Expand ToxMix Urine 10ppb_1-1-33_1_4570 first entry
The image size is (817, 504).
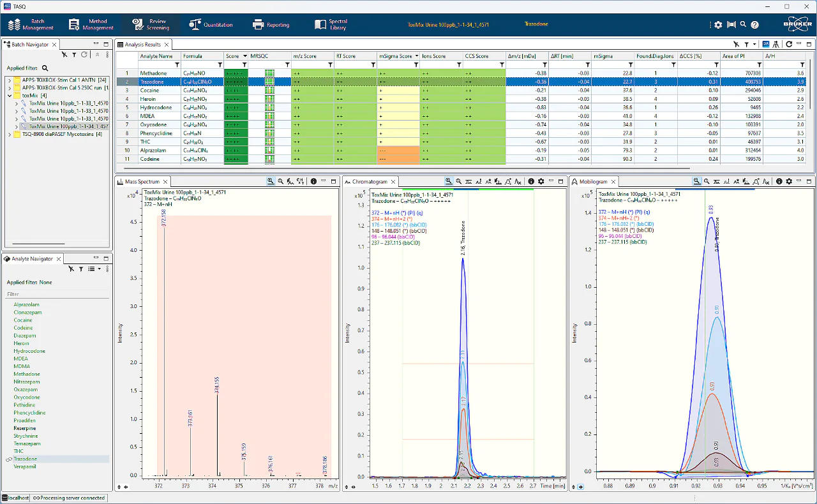pos(17,103)
